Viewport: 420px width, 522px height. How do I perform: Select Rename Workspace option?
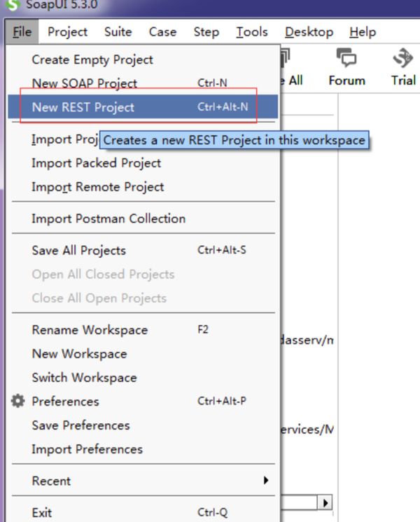point(90,330)
